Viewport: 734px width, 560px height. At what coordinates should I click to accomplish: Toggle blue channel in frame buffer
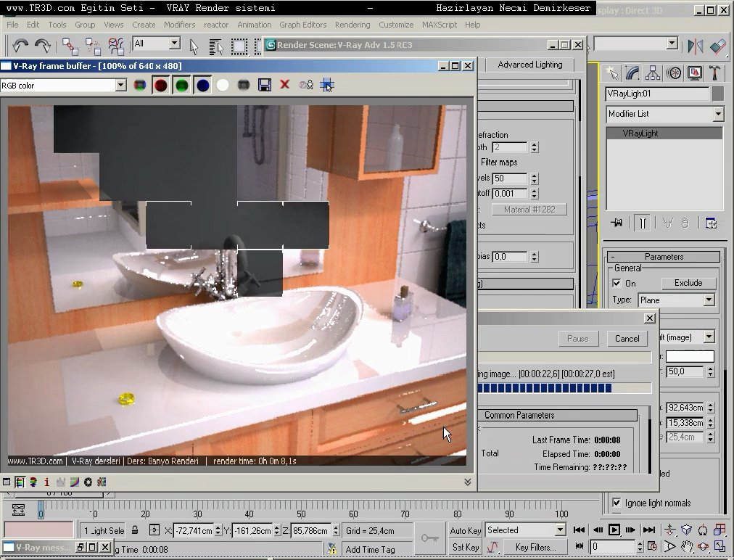(x=202, y=85)
